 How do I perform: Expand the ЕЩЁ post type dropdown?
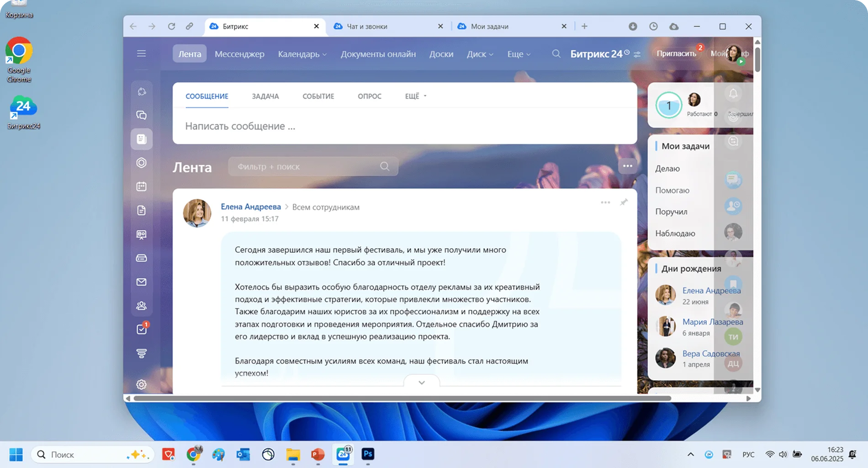point(415,96)
